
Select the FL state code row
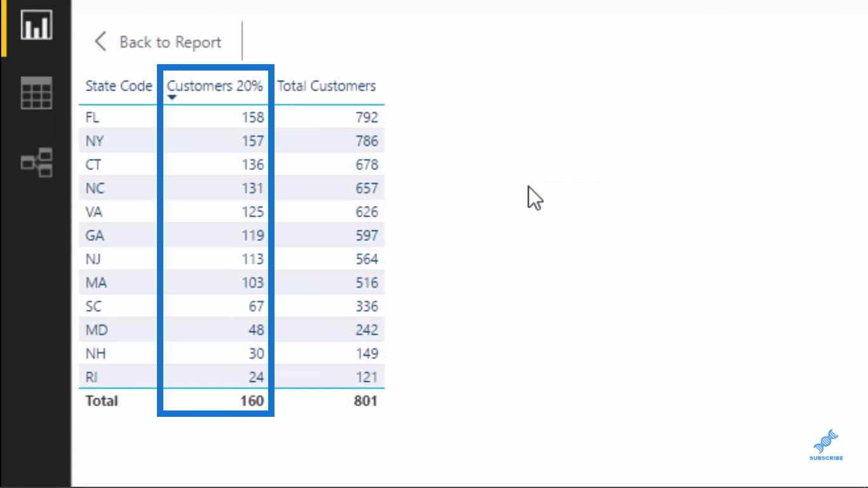pos(231,117)
